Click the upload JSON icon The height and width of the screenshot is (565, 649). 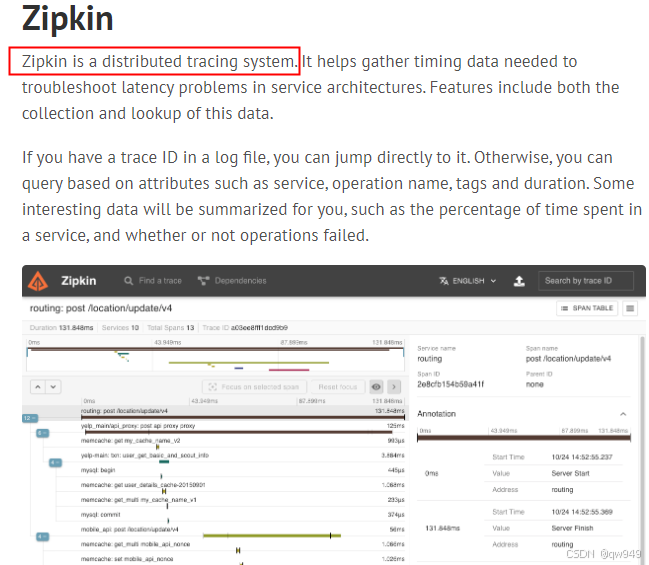pos(519,281)
